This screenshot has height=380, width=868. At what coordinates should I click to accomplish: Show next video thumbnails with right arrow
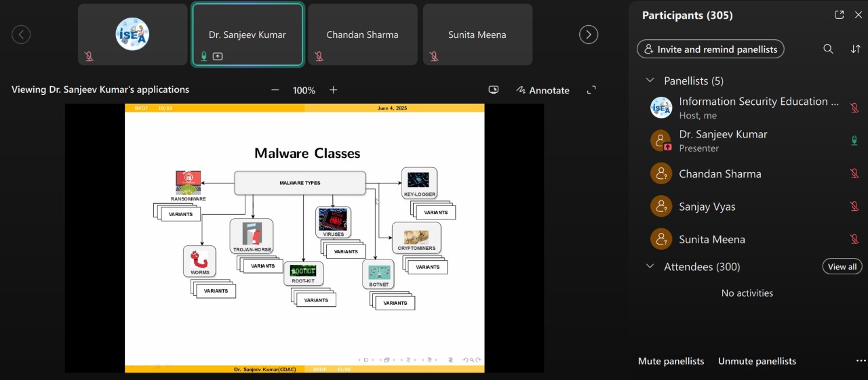pyautogui.click(x=588, y=35)
